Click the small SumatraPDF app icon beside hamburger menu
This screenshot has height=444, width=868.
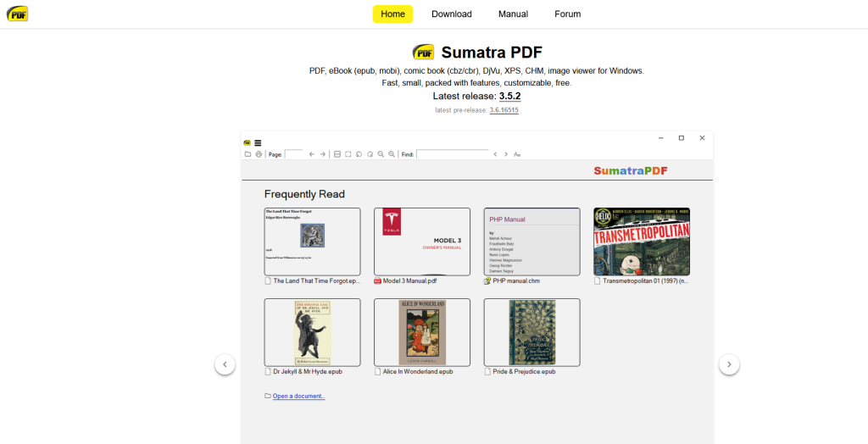pos(247,143)
